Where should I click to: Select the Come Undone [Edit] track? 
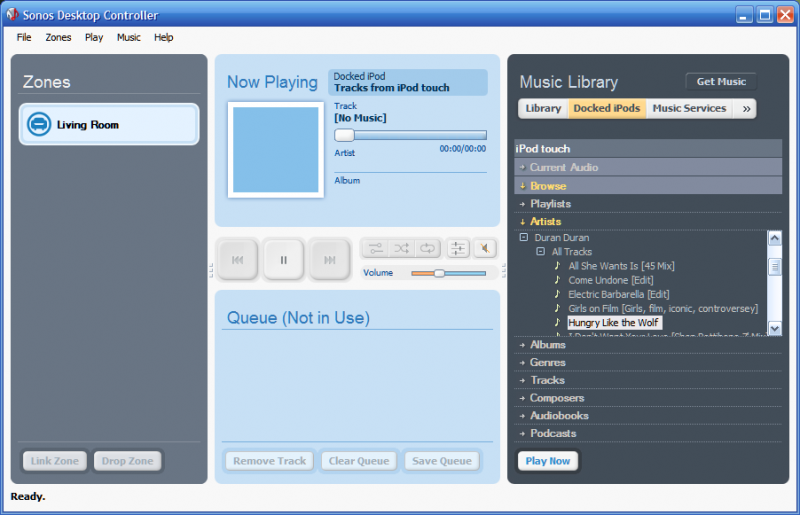coord(611,280)
